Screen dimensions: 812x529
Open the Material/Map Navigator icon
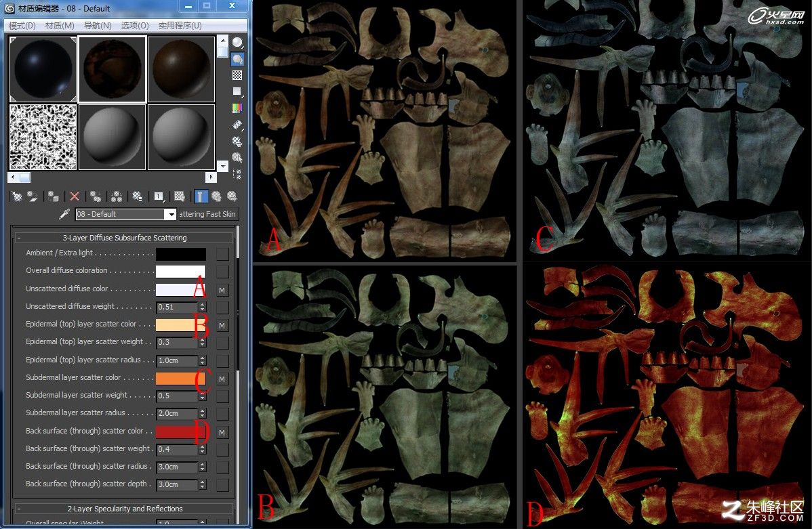[237, 174]
